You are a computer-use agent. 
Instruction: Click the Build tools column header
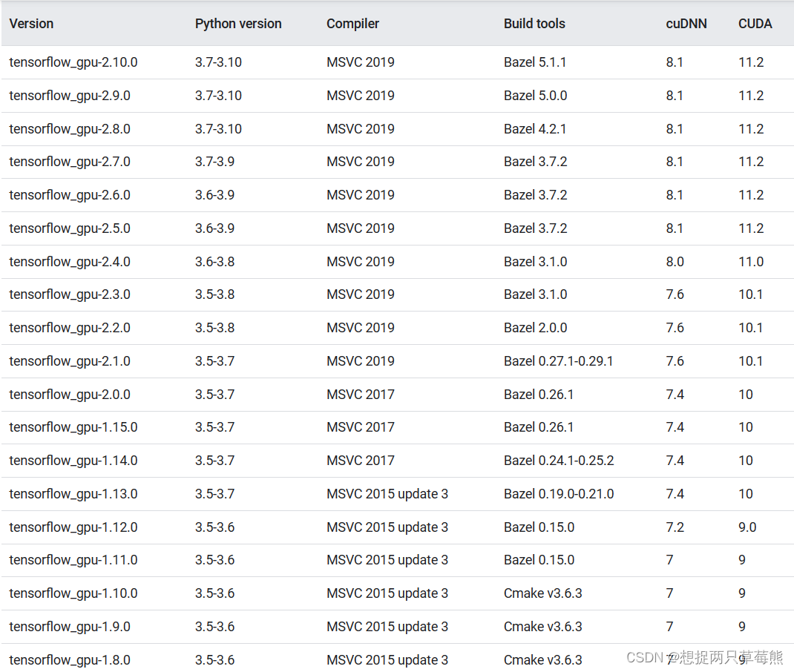click(x=534, y=24)
